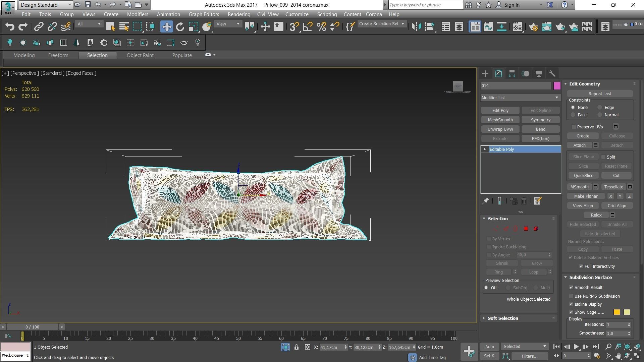Click the Unwrap UVW modifier button
This screenshot has height=362, width=644.
(500, 129)
